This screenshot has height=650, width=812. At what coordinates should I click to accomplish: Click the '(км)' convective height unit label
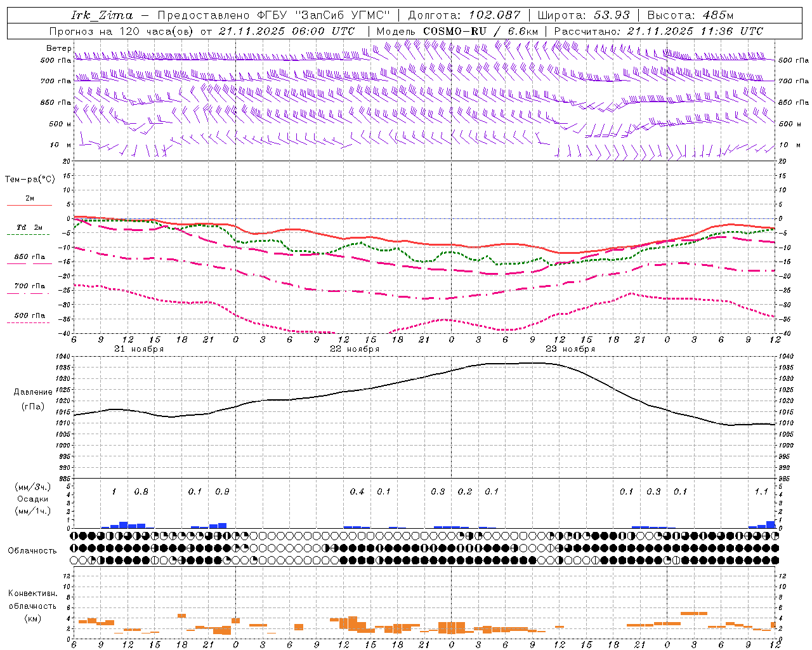coord(33,618)
